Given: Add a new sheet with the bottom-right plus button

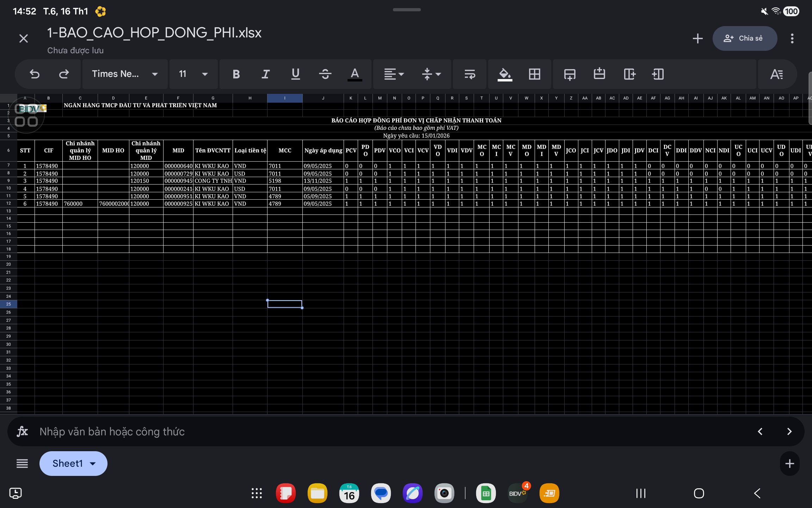Looking at the screenshot, I should pos(789,464).
